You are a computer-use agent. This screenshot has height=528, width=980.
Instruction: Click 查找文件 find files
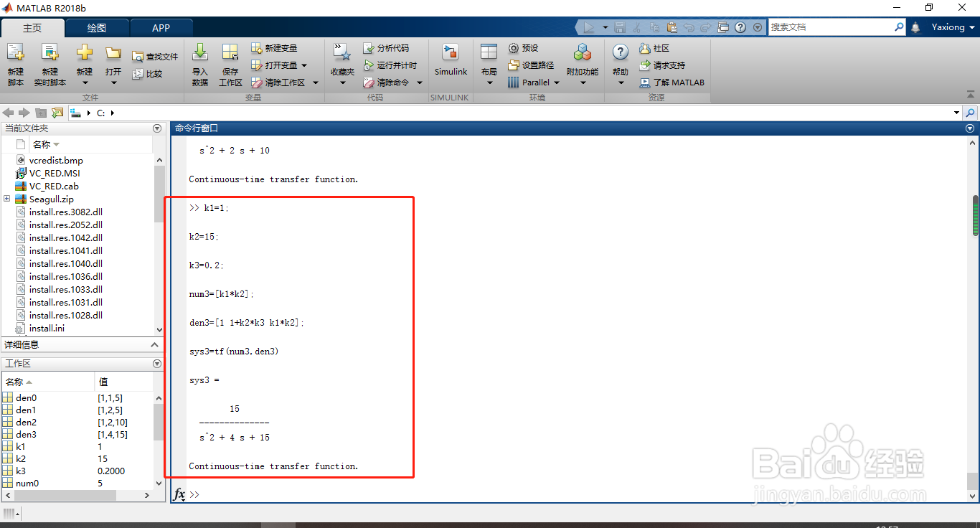[x=155, y=57]
